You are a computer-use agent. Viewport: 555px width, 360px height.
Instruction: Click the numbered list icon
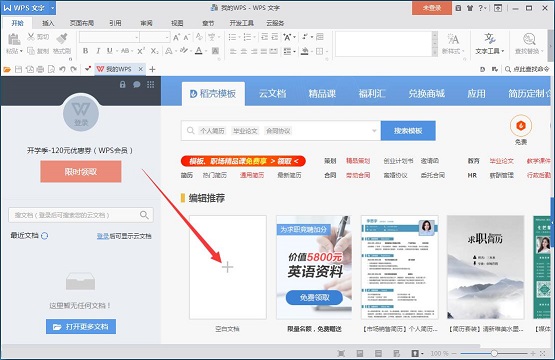pyautogui.click(x=247, y=37)
